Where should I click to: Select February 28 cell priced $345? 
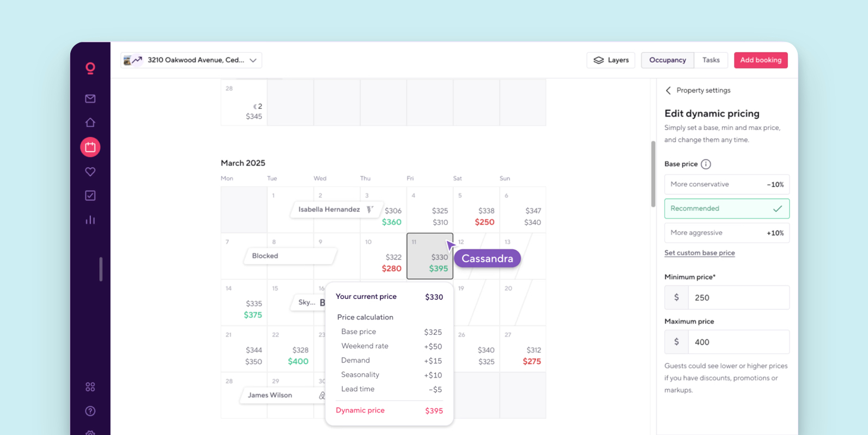point(244,102)
